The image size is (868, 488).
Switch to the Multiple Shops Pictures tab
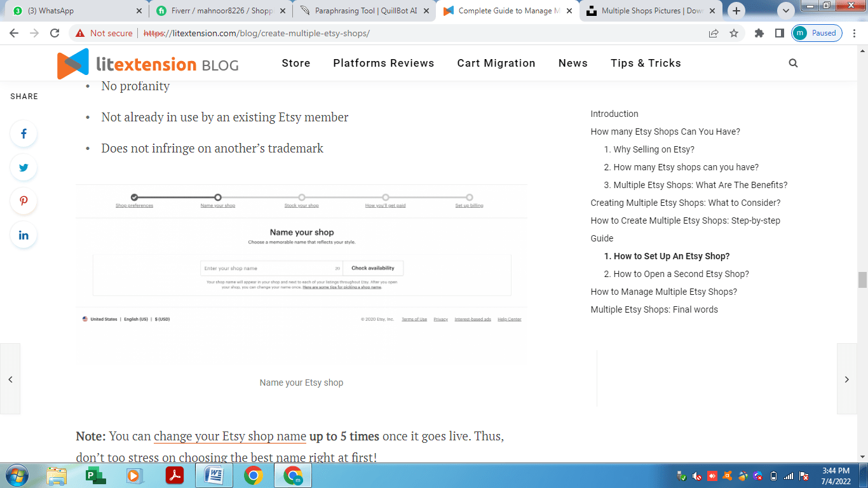[x=651, y=11]
